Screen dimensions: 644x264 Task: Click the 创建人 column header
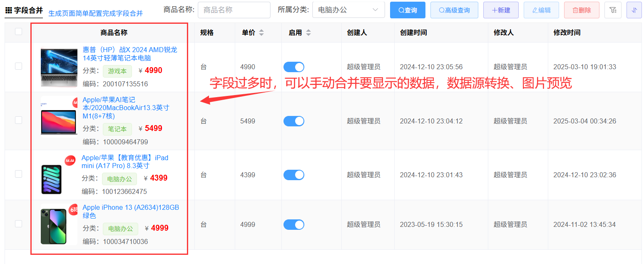click(x=357, y=33)
